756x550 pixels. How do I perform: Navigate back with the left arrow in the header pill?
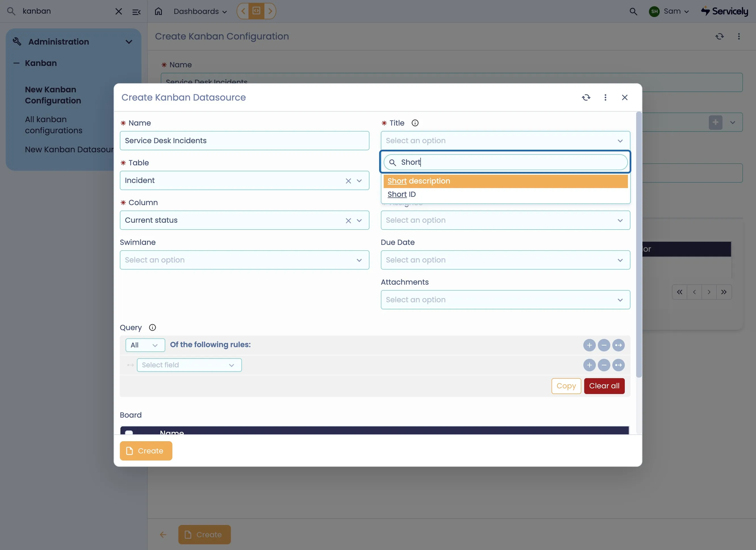pyautogui.click(x=243, y=11)
